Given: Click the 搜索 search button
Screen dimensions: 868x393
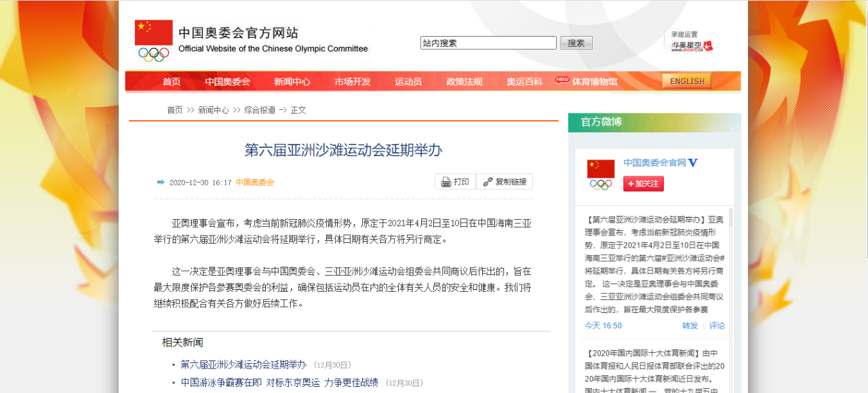Looking at the screenshot, I should (x=576, y=43).
